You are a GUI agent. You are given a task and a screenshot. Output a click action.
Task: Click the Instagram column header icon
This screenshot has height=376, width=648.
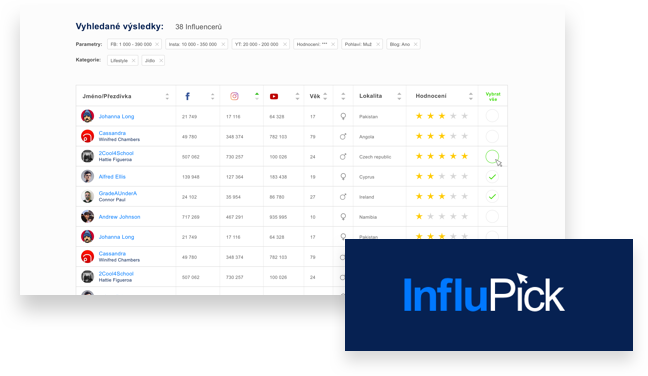[234, 96]
